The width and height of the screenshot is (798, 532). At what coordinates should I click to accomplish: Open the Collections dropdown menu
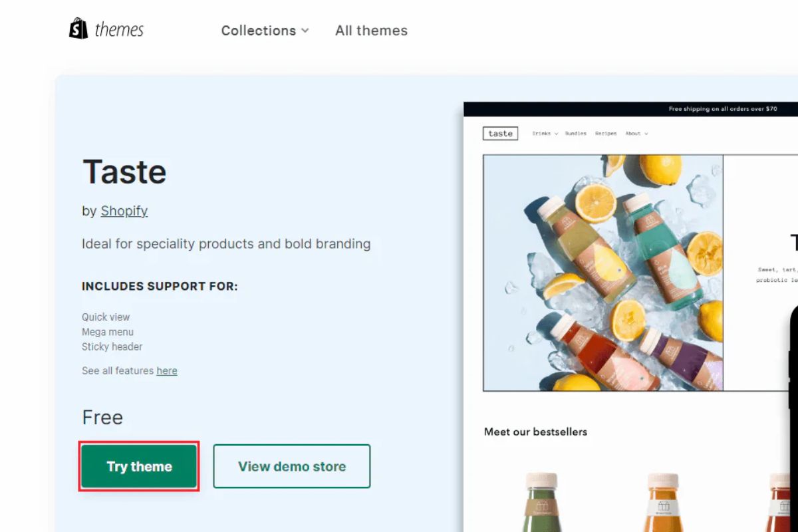pos(265,31)
